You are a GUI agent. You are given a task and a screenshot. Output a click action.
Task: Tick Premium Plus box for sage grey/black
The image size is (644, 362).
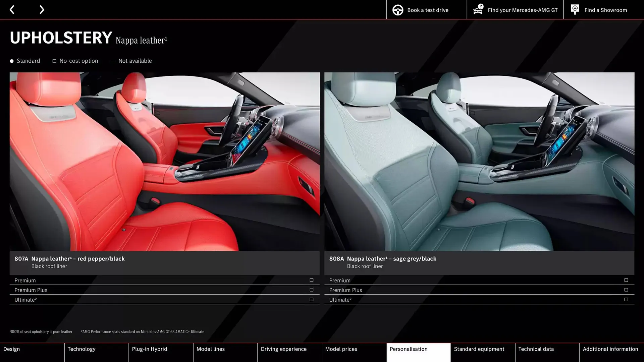pos(626,290)
